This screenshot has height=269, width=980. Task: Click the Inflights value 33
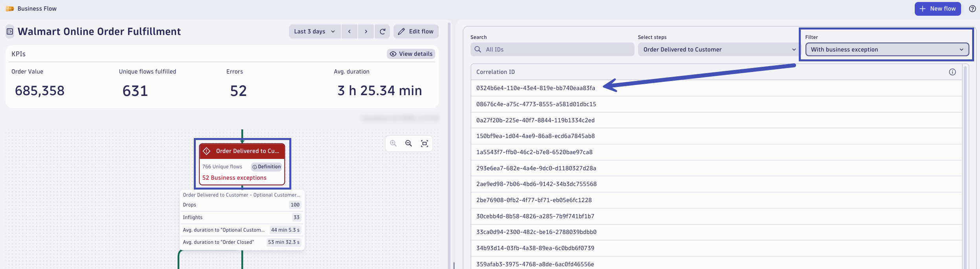(x=296, y=217)
